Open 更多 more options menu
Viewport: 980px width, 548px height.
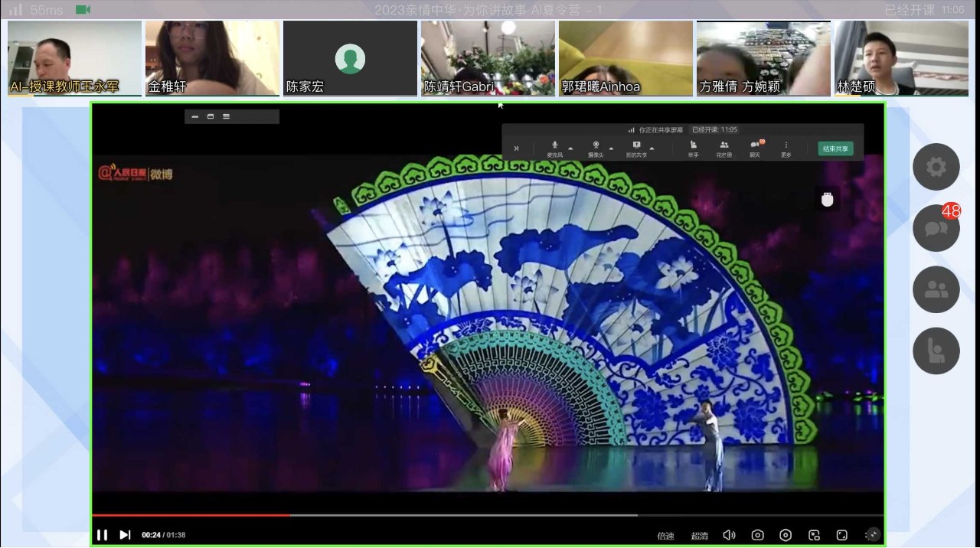pos(786,148)
